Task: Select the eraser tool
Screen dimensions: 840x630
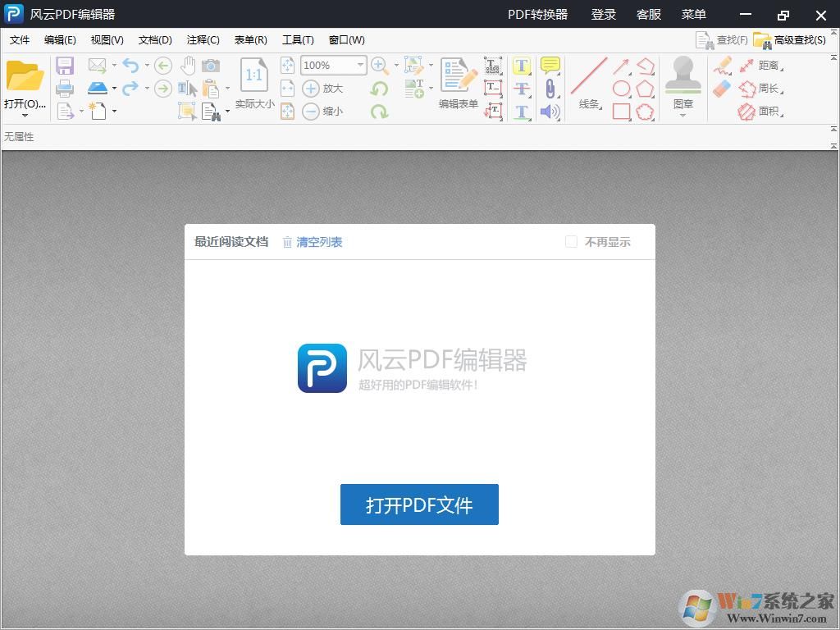Action: 723,88
